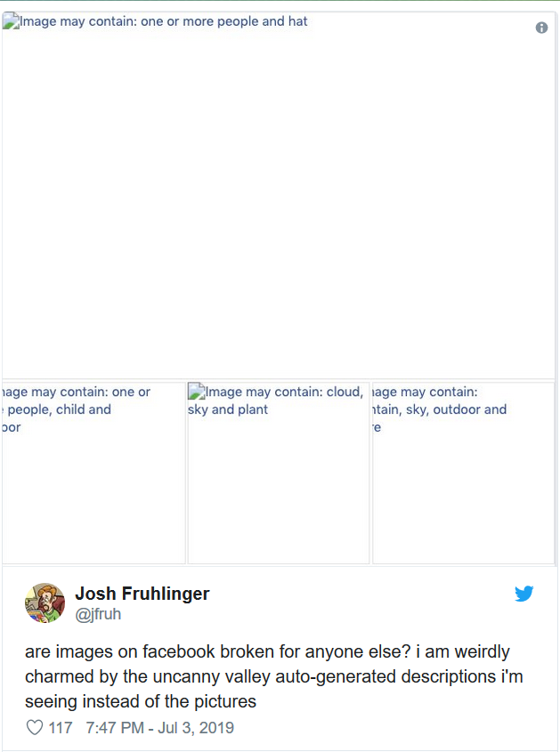Like the tweet with the heart icon
Viewport: 560px width, 752px height.
[35, 727]
